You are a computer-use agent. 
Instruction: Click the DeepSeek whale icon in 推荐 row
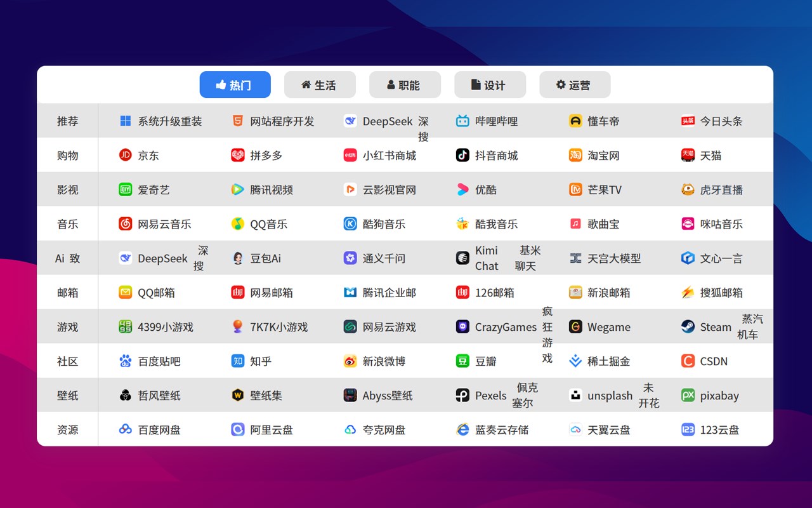tap(350, 121)
